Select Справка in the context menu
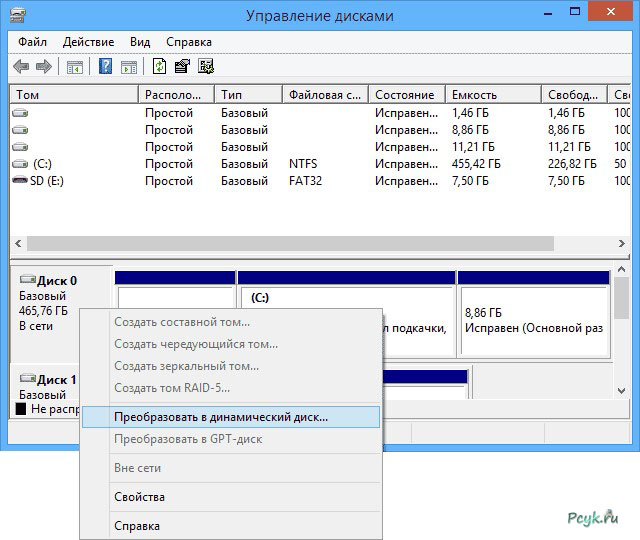This screenshot has height=540, width=640. click(231, 526)
